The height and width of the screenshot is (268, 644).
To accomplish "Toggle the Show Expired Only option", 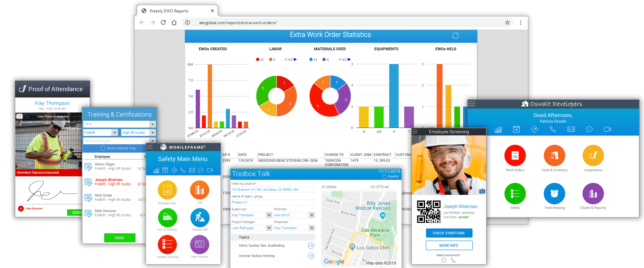I will (x=103, y=148).
